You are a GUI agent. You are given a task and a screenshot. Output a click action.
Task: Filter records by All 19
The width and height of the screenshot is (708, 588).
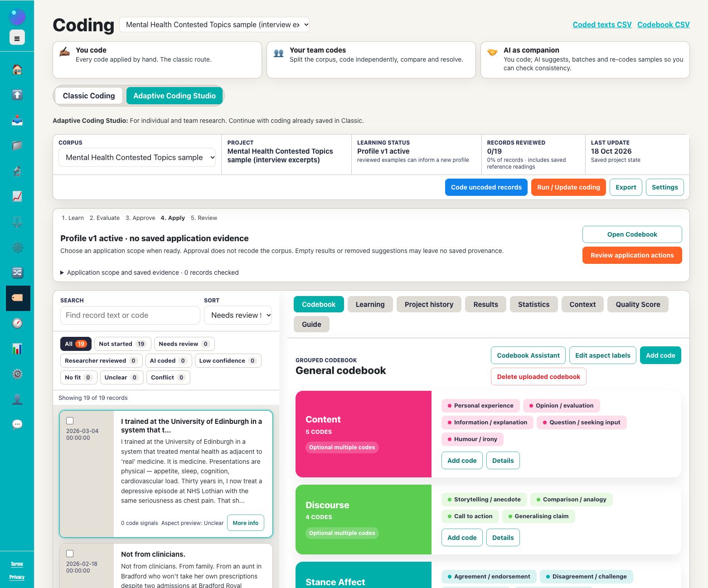[76, 344]
